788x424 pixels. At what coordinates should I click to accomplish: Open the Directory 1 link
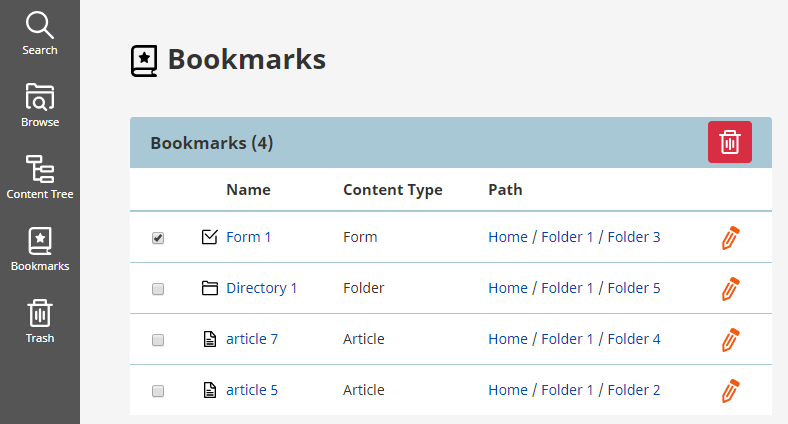click(261, 288)
